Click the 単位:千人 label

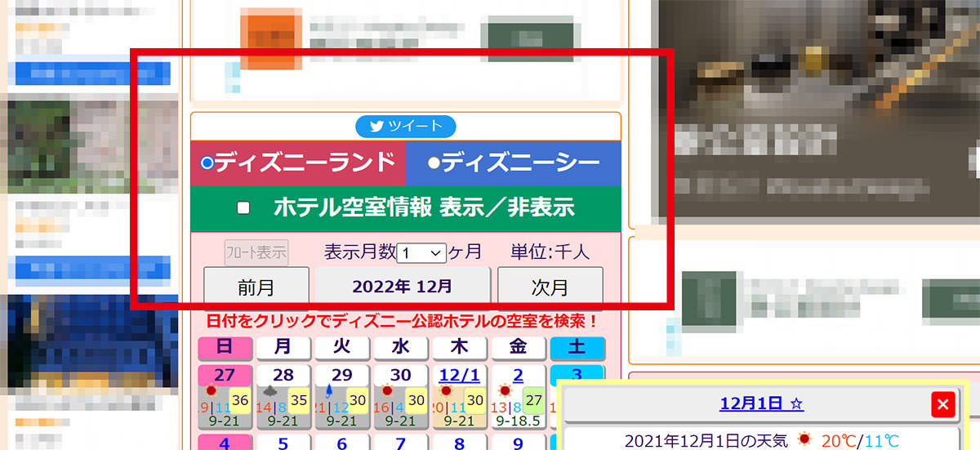point(550,252)
